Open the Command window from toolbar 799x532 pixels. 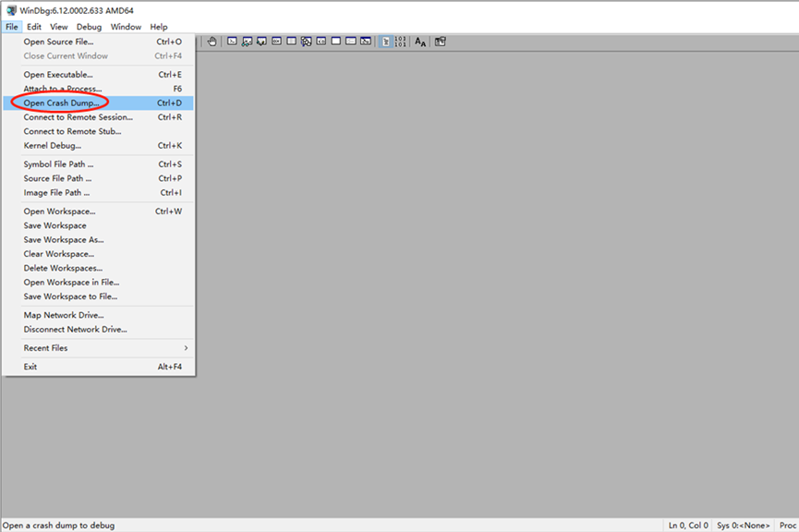[x=233, y=42]
